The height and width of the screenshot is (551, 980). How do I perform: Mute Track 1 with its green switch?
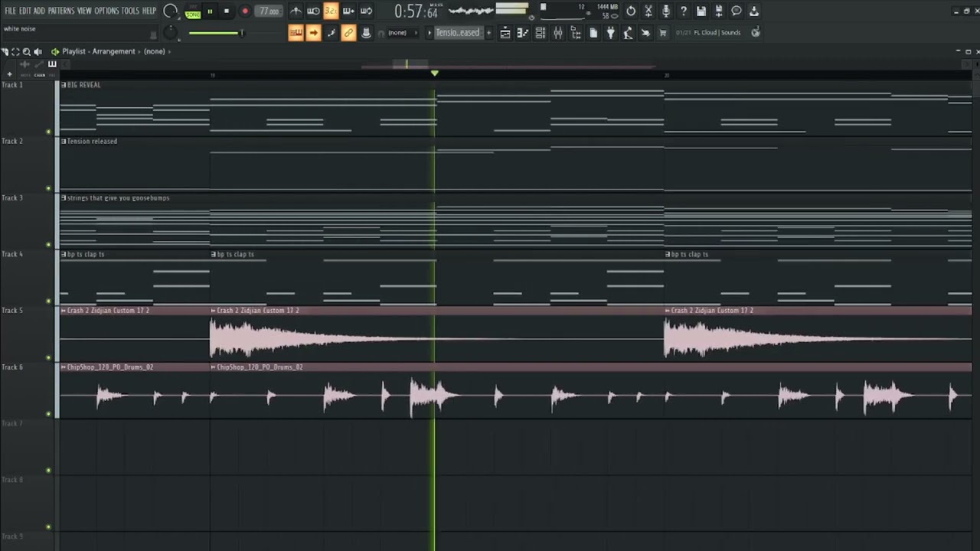pyautogui.click(x=49, y=132)
